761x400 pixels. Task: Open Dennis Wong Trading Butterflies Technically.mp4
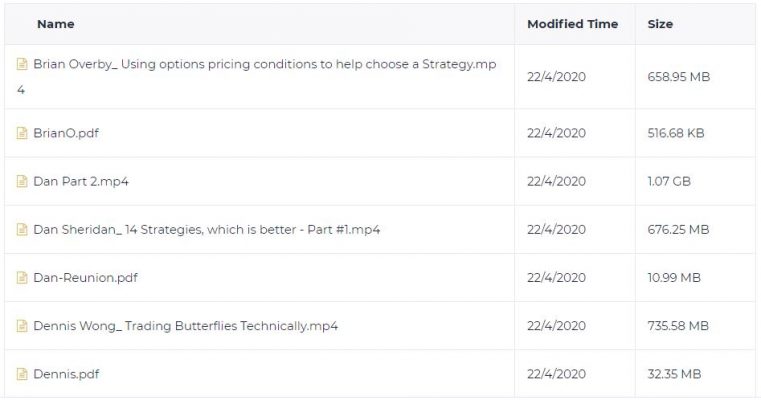pyautogui.click(x=185, y=326)
